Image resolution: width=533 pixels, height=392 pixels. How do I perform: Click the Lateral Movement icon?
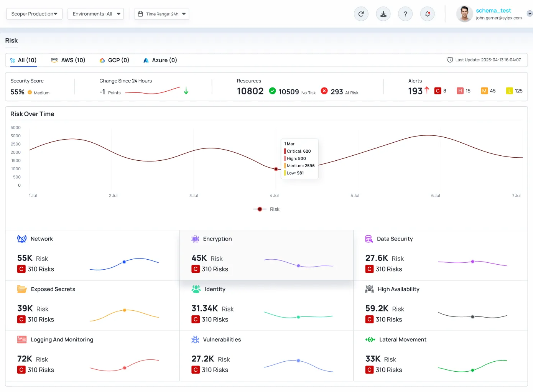[370, 340]
